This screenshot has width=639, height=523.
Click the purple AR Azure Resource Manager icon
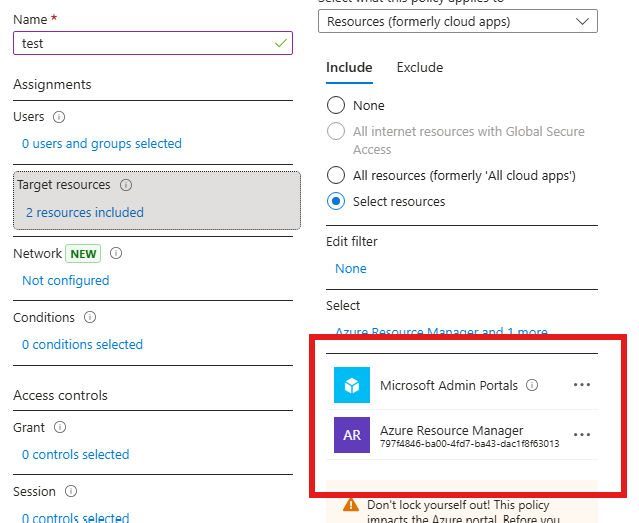(352, 435)
